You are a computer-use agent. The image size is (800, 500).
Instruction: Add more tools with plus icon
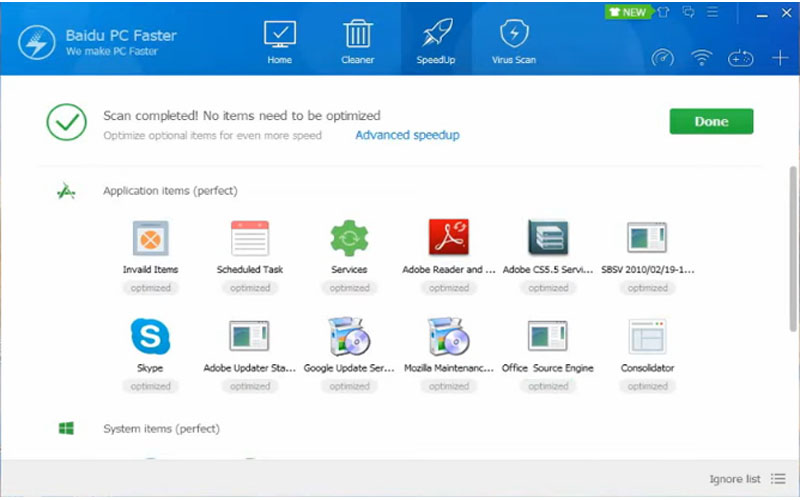780,58
